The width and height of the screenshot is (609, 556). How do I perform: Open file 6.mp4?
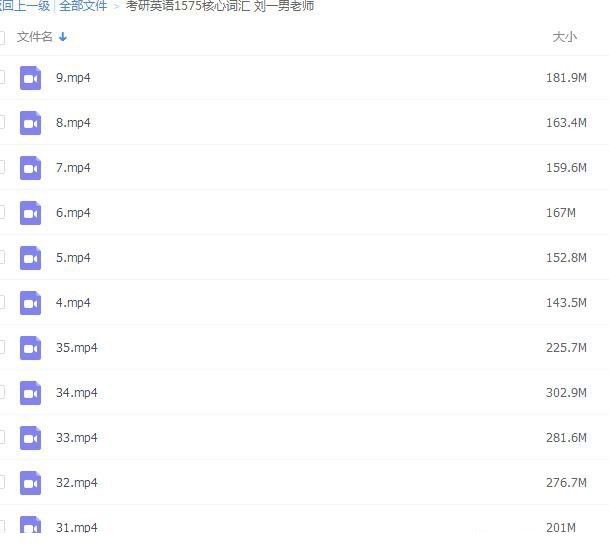pos(73,213)
